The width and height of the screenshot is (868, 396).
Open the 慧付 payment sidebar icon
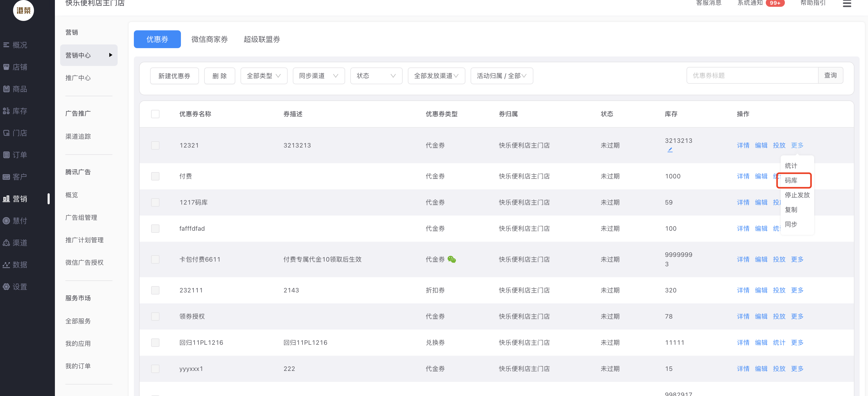(6, 221)
